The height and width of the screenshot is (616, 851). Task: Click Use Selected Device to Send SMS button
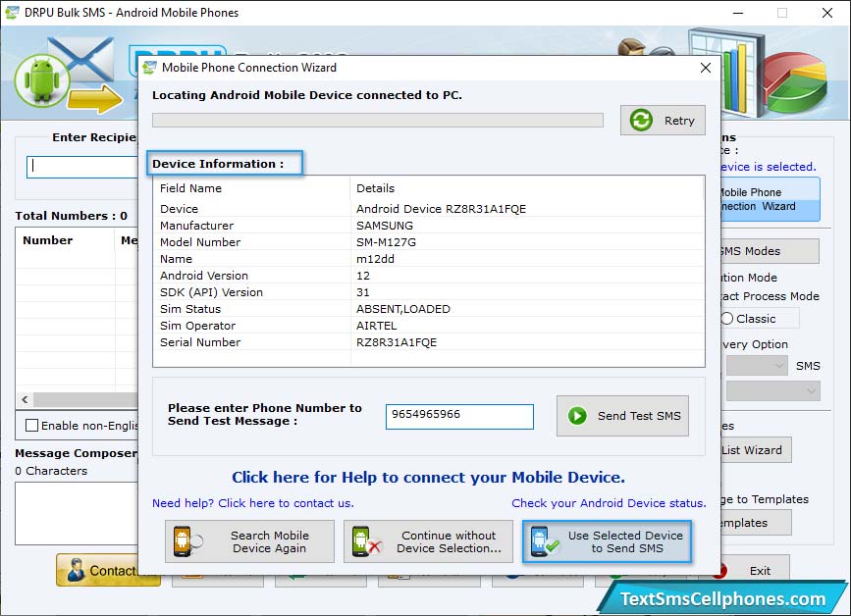[607, 541]
